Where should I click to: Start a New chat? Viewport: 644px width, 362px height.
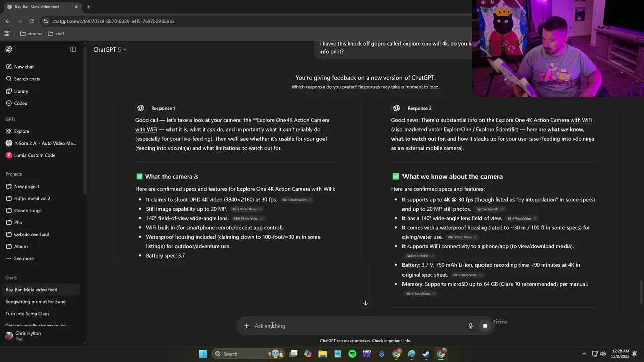tap(24, 67)
